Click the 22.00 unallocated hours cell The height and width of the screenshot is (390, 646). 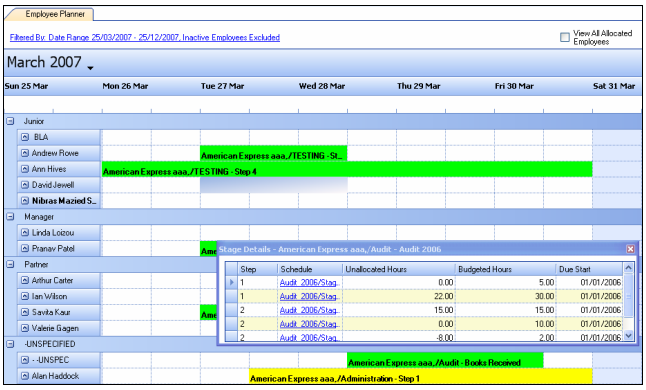click(x=399, y=296)
